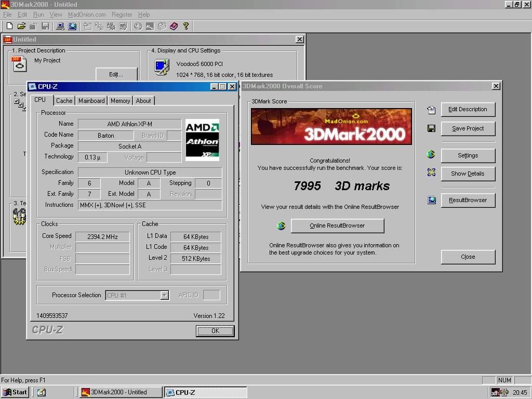
Task: Click the Instructions field listing MMX, 3DNow!, SSE
Action: (x=150, y=205)
